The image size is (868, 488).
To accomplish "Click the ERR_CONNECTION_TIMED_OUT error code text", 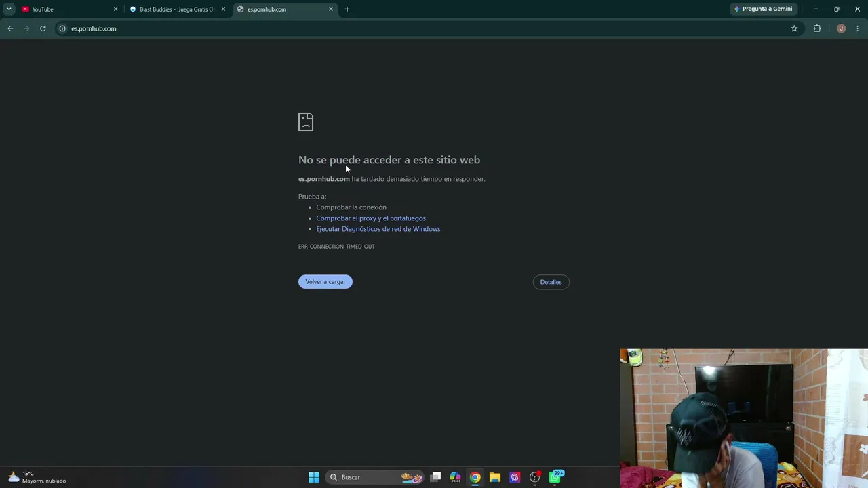I will [x=336, y=247].
